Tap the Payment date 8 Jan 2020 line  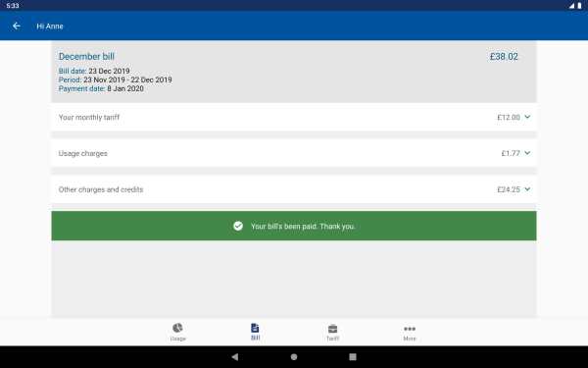pos(101,88)
